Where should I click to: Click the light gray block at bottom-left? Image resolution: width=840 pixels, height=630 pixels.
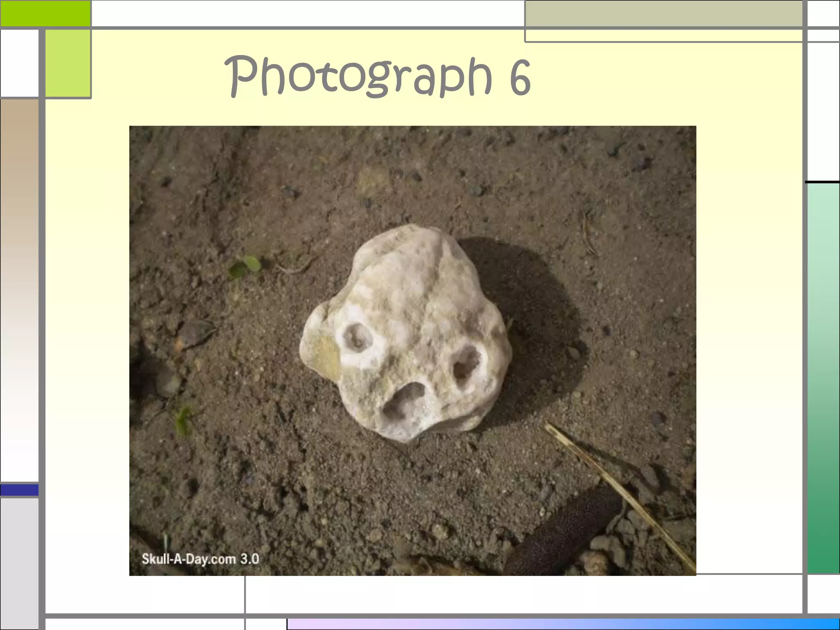[x=19, y=564]
